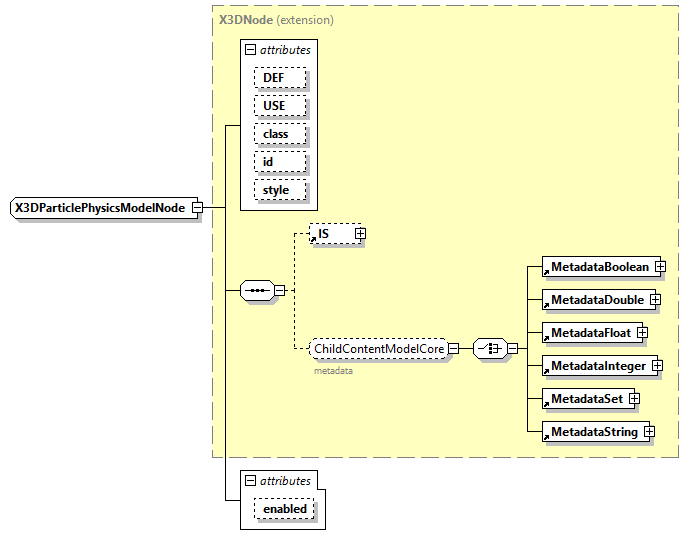Click the MetadataSet element label
This screenshot has height=549, width=689.
[x=587, y=399]
